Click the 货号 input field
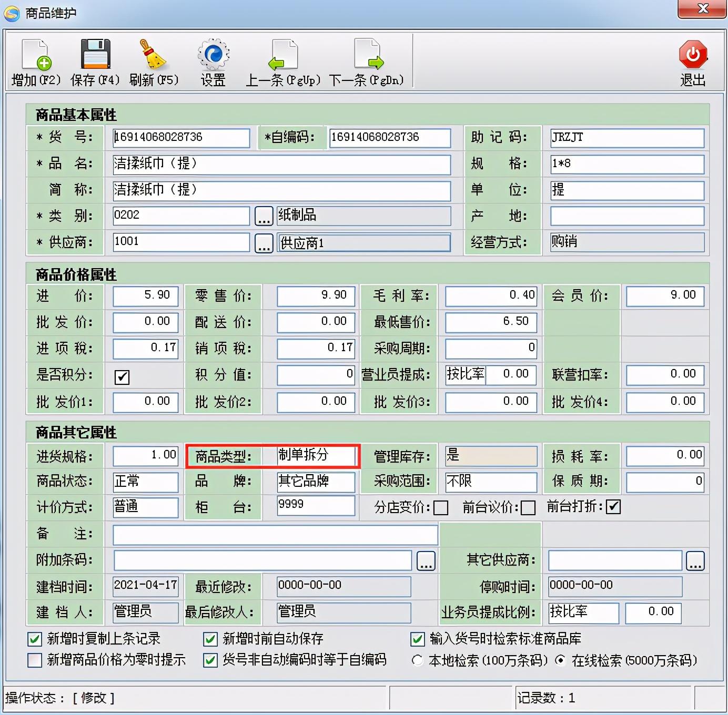 pos(181,138)
